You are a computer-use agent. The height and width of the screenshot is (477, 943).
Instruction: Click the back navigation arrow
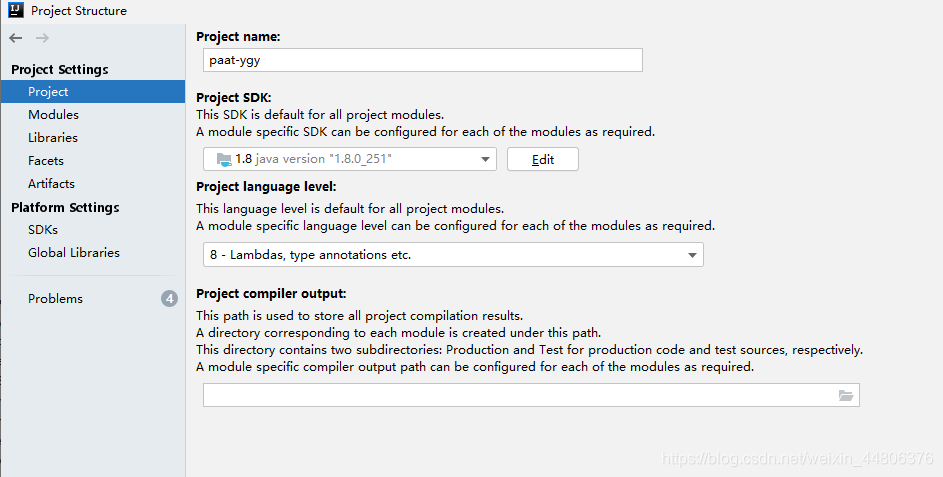coord(16,38)
